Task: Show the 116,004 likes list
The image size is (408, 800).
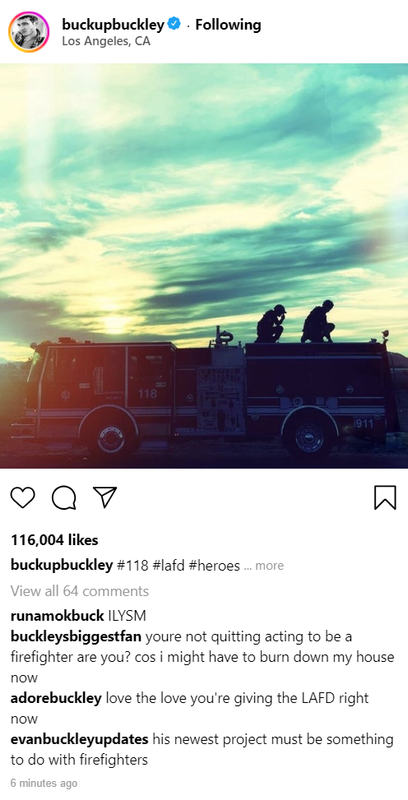Action: 55,540
